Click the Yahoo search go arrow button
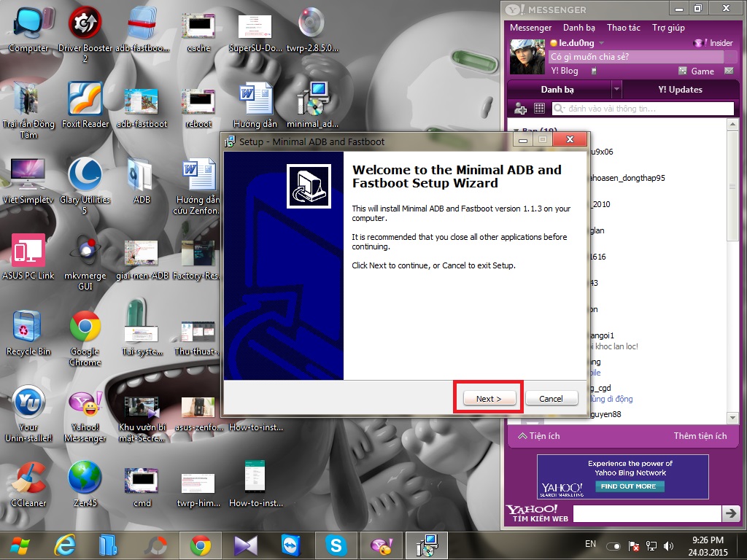The image size is (747, 560). (730, 513)
